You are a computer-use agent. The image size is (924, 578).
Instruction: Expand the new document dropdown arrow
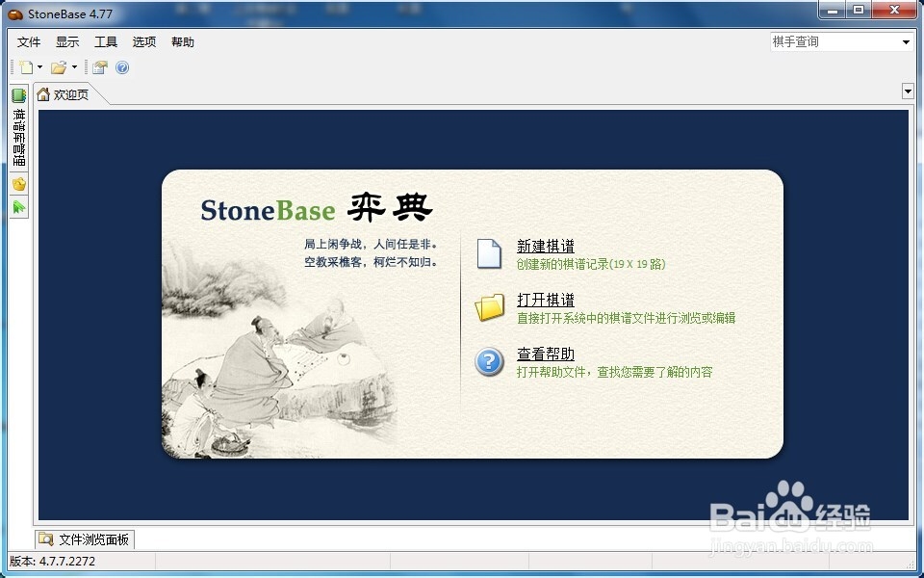(x=40, y=67)
